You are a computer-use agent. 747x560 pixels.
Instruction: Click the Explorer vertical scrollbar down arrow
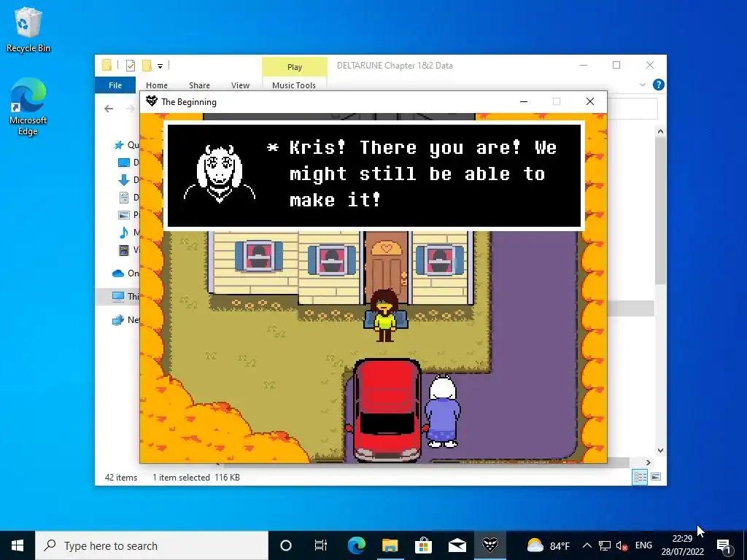coord(660,451)
